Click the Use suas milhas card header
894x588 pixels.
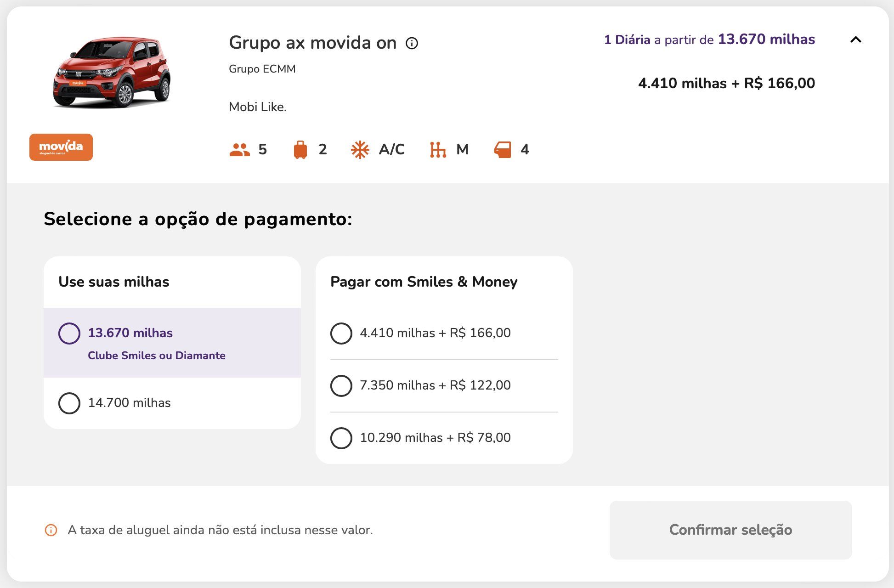pyautogui.click(x=114, y=282)
